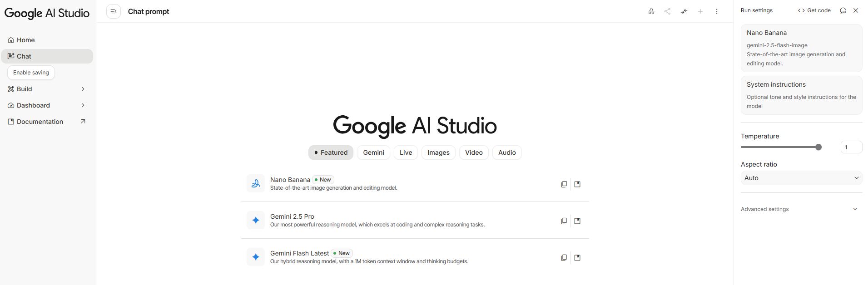Click the Gemini 2.5 Pro sparkle icon
Viewport: 868px width, 285px height.
256,220
